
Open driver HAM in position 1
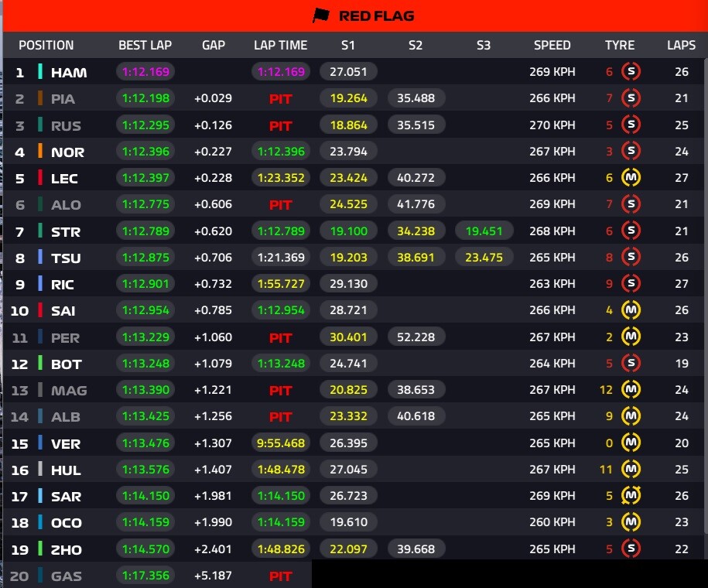(69, 72)
